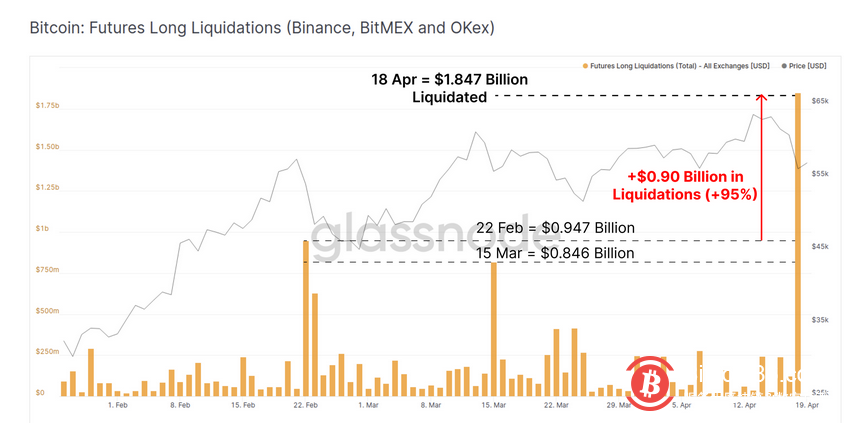Click the '22 Feb = $0.947 Billion' label
The width and height of the screenshot is (844, 423).
coord(555,228)
